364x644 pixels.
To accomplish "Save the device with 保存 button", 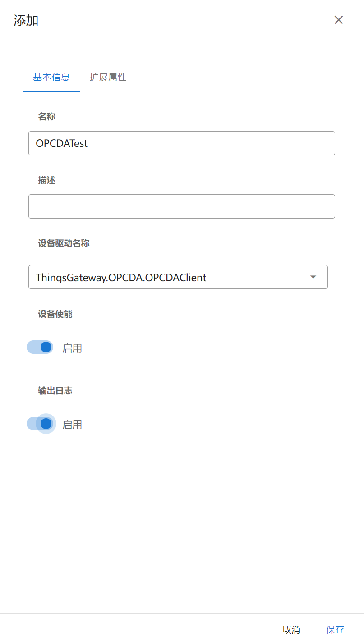I will tap(335, 630).
